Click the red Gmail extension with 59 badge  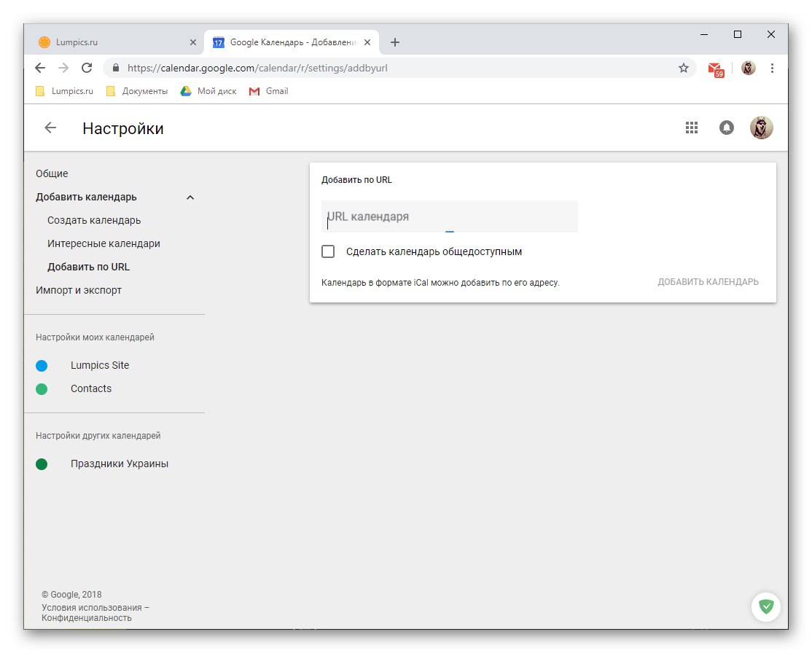click(x=715, y=68)
